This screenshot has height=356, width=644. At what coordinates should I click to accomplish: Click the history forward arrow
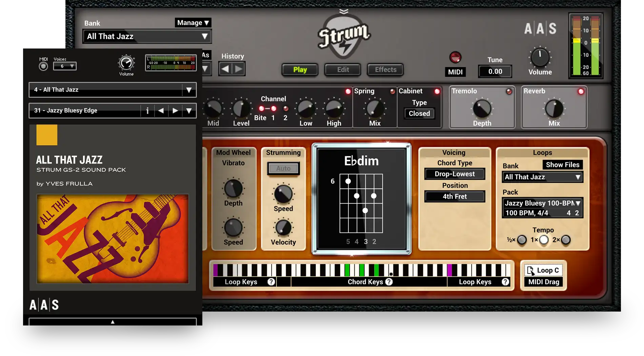click(239, 69)
